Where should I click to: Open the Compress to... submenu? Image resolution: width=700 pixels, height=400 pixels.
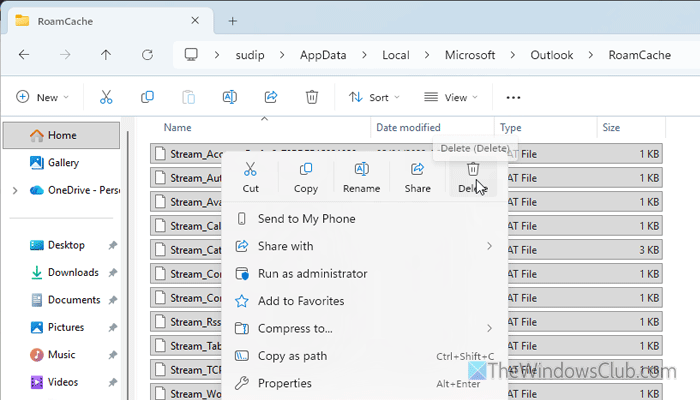(364, 329)
